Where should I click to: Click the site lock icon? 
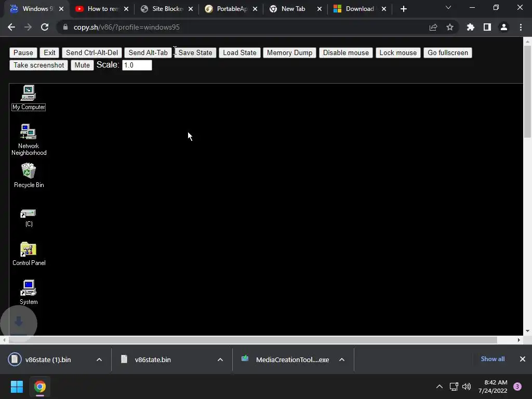(x=65, y=27)
